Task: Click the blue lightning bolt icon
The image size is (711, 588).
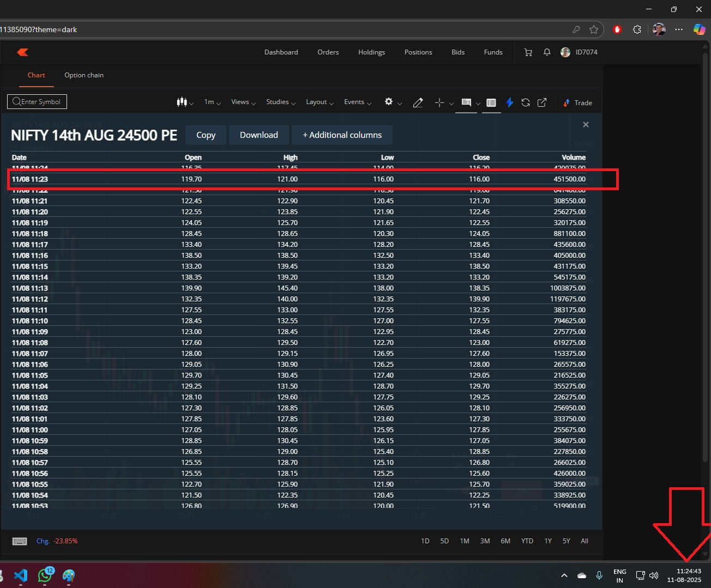Action: 510,102
